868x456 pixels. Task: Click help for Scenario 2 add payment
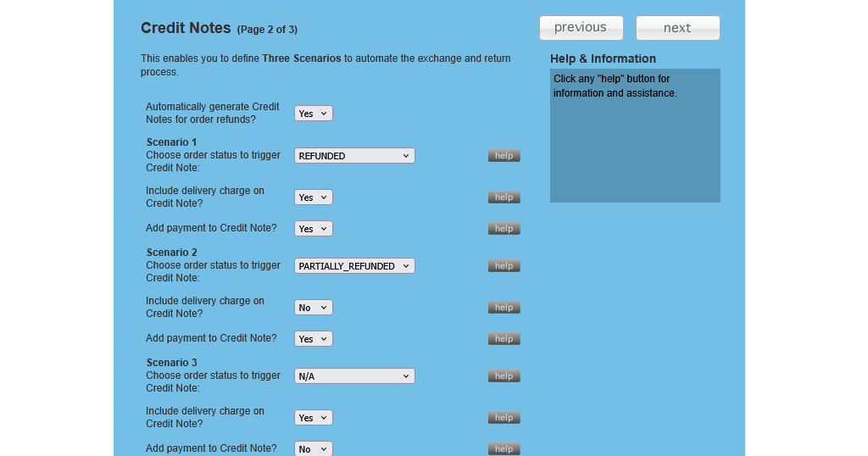coord(504,339)
